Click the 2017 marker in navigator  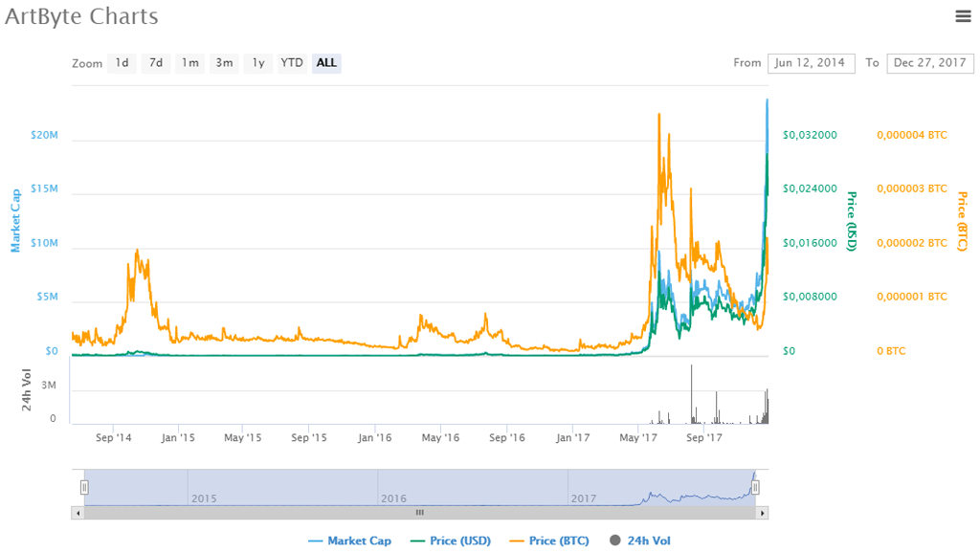click(x=584, y=498)
